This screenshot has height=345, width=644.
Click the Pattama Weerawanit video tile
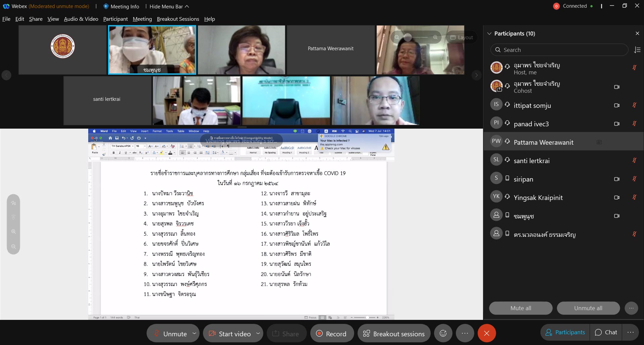pos(331,50)
